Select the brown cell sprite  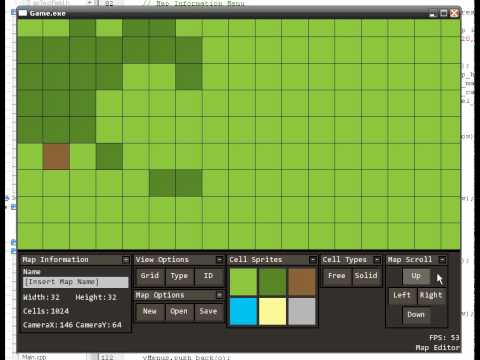pos(302,282)
